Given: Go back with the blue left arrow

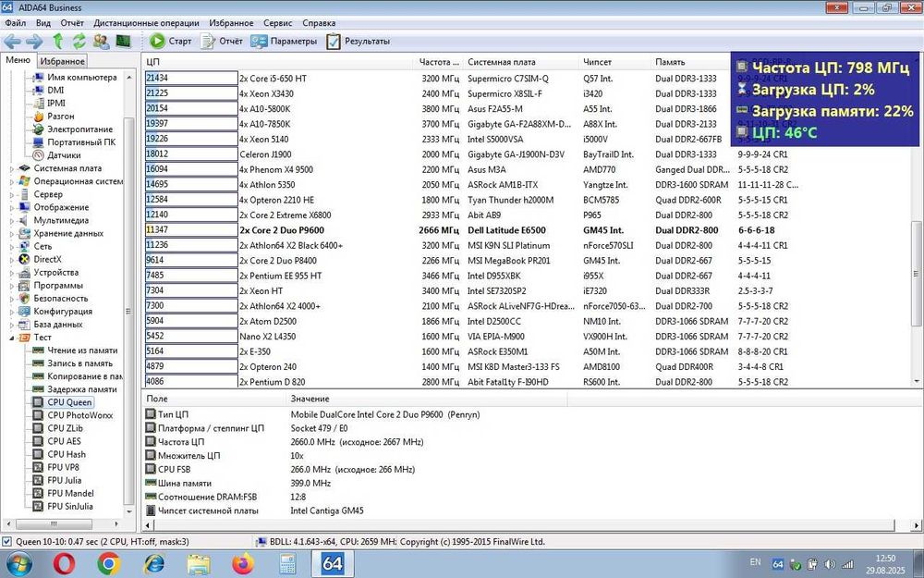Looking at the screenshot, I should [x=12, y=42].
